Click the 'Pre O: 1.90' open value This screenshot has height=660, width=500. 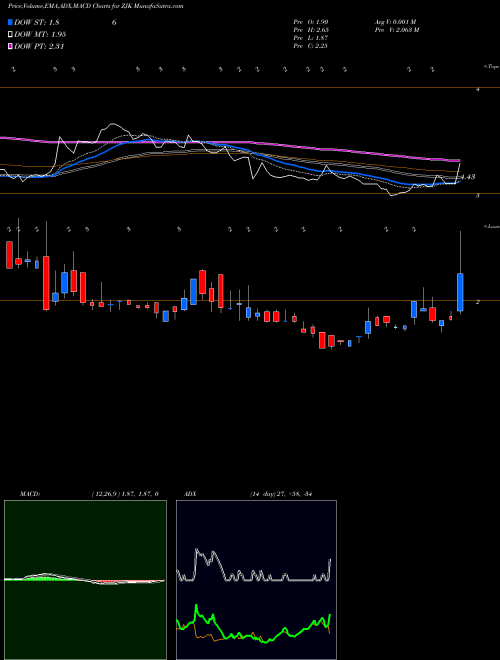311,21
